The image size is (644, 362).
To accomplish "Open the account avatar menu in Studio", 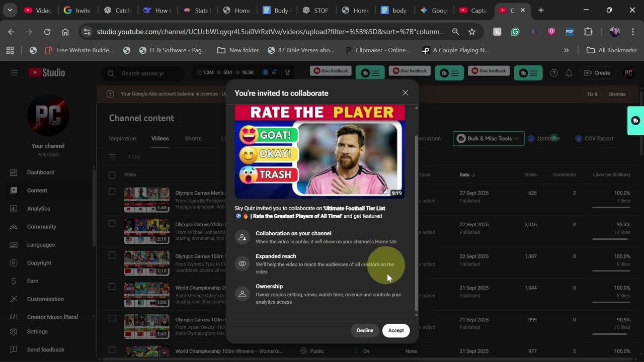I will [628, 73].
